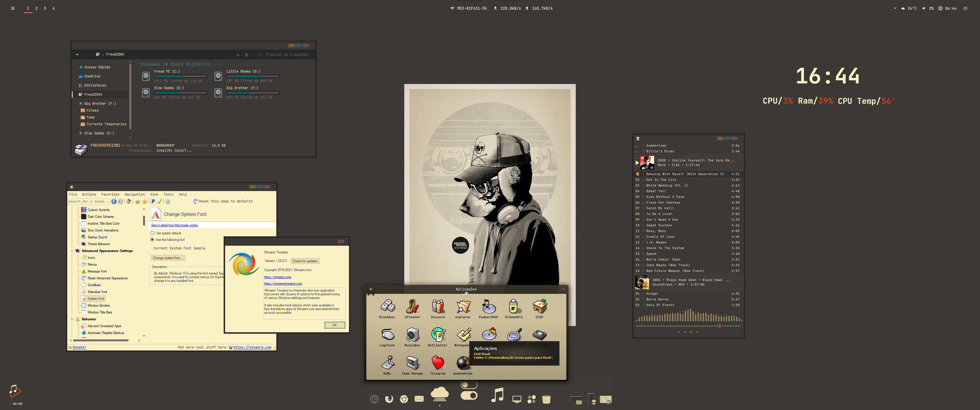Image resolution: width=980 pixels, height=410 pixels.
Task: Click the add to favorites star-plus icon
Action: (x=138, y=202)
